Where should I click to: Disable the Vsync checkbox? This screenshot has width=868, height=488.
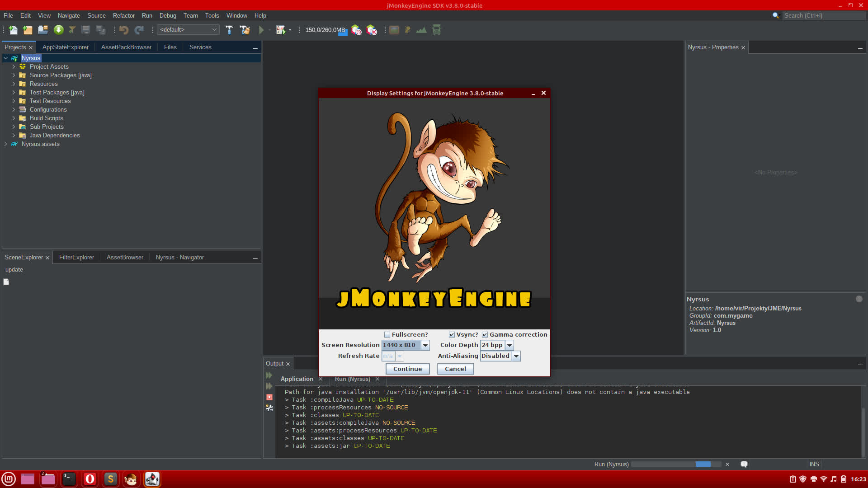click(452, 335)
